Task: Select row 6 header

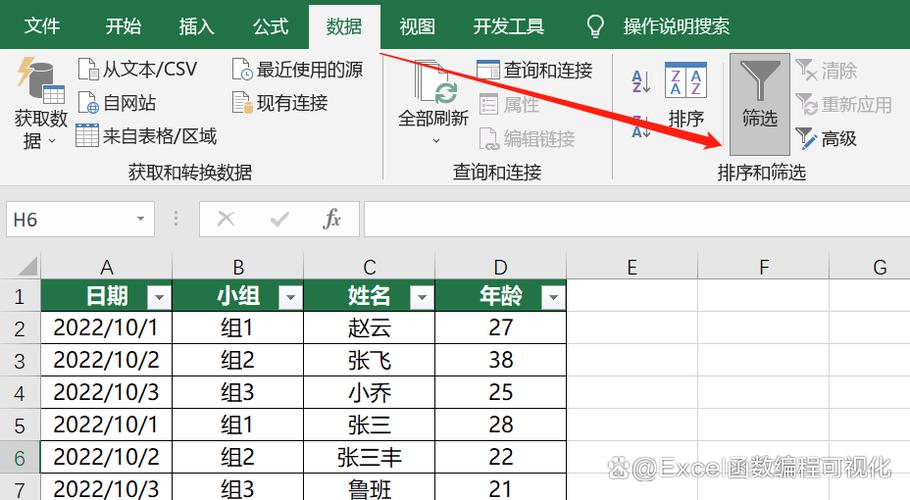Action: [x=20, y=458]
